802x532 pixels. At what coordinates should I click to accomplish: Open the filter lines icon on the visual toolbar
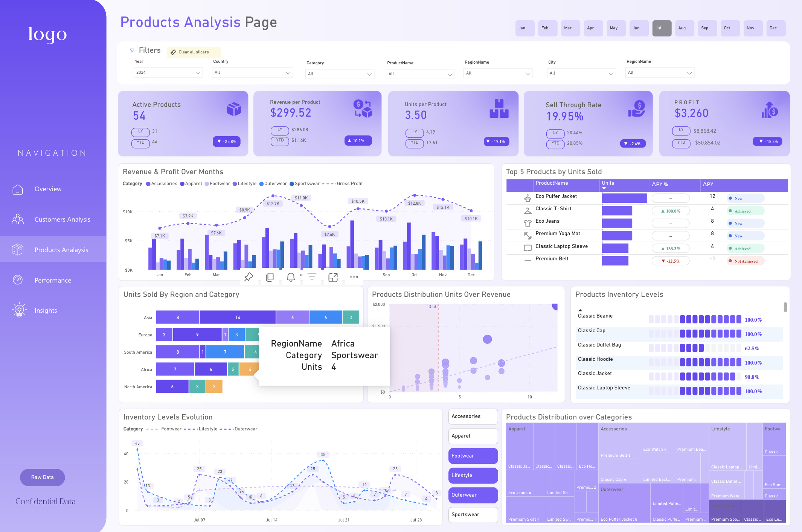pos(312,277)
